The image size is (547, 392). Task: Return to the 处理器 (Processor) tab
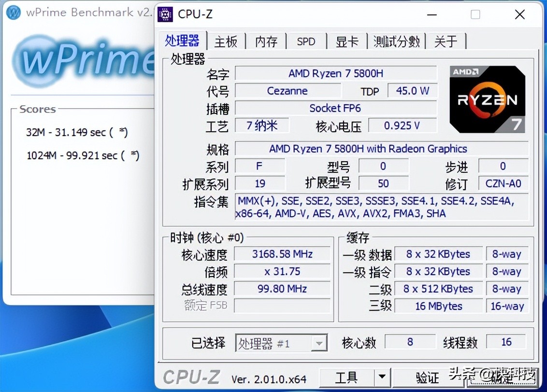[x=182, y=41]
